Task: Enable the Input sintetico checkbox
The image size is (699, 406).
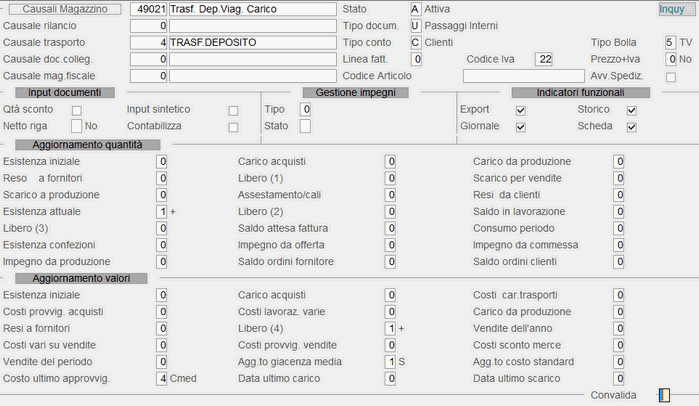Action: tap(233, 111)
